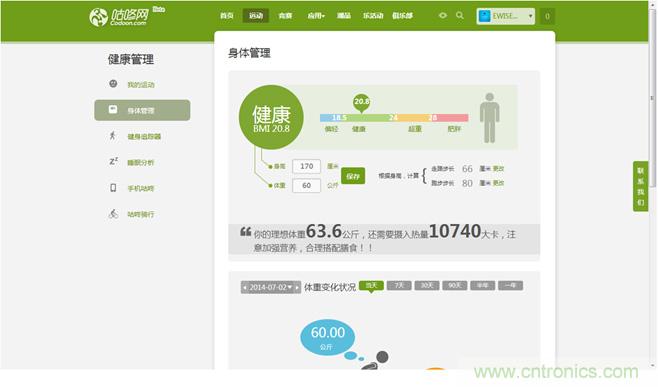Click the 身体管理 scale icon
Viewport: 658px width, 387px height.
point(113,110)
